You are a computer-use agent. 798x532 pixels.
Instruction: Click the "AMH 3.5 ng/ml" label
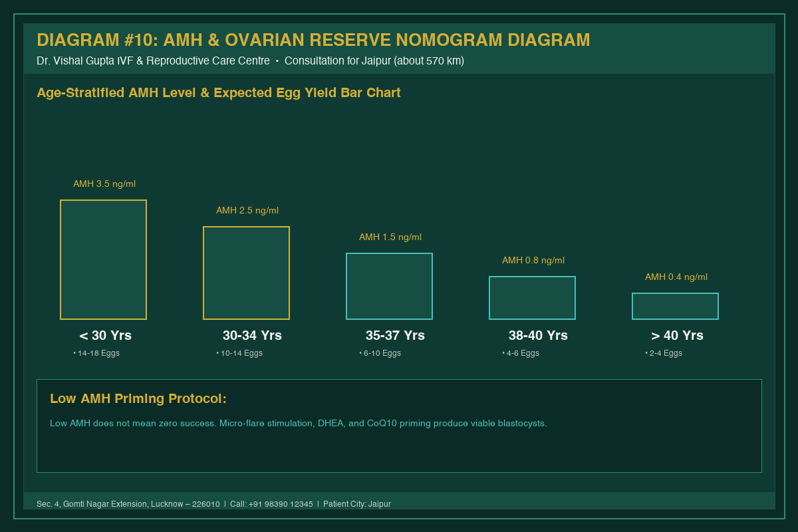click(x=104, y=184)
